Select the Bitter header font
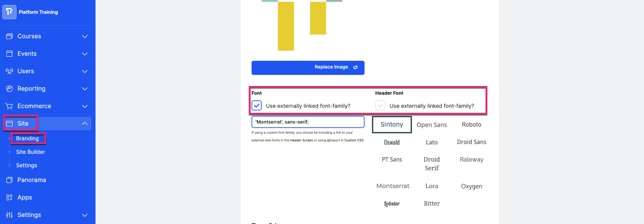This screenshot has width=644, height=224. tap(432, 204)
